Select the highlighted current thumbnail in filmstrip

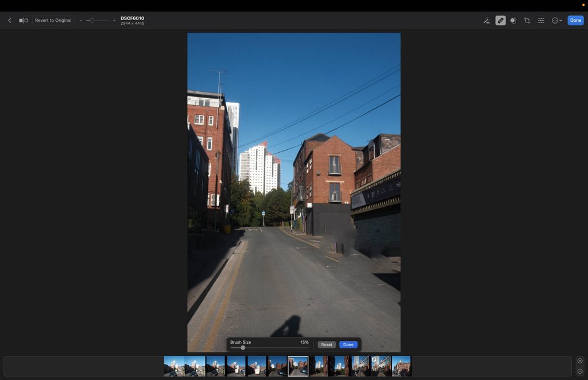click(x=298, y=366)
